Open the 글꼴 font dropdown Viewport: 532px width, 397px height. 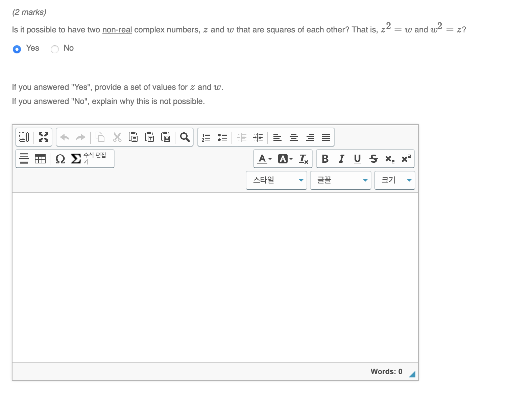(x=341, y=180)
